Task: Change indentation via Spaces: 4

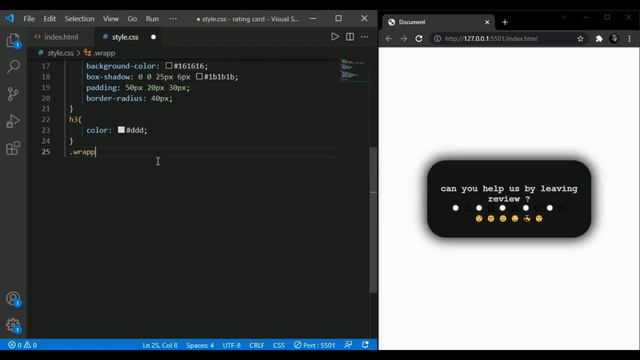Action: [x=200, y=345]
